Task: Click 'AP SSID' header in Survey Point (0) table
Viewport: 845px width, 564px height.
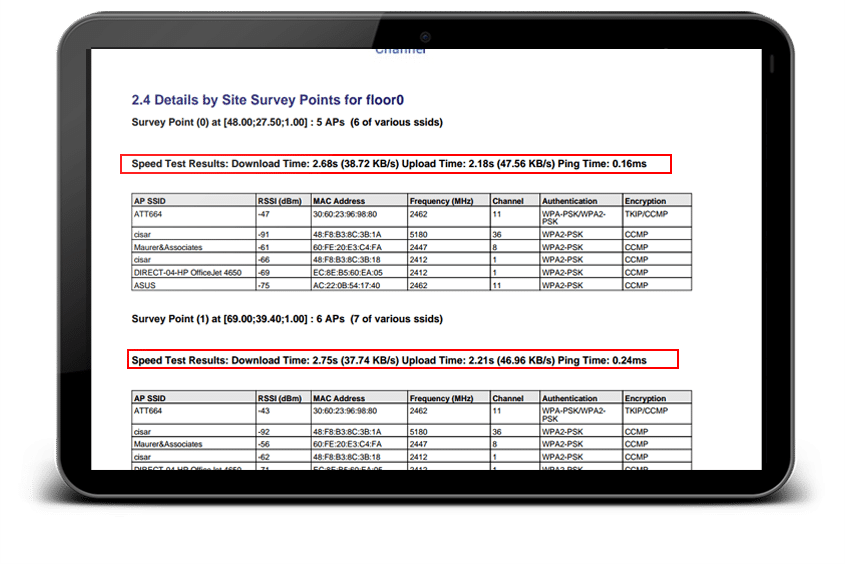Action: 149,201
